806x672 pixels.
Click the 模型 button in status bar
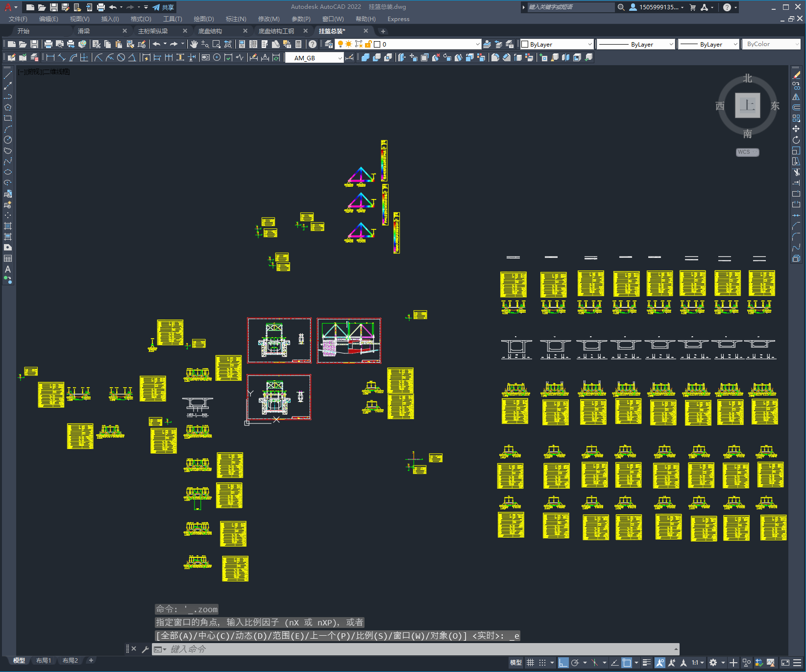[516, 663]
